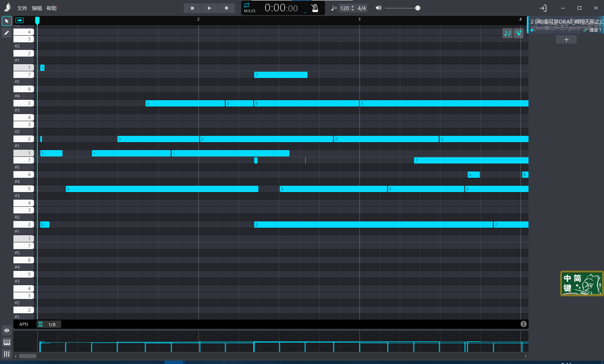
Task: Click the 通道 1 channel link
Action: tap(593, 30)
